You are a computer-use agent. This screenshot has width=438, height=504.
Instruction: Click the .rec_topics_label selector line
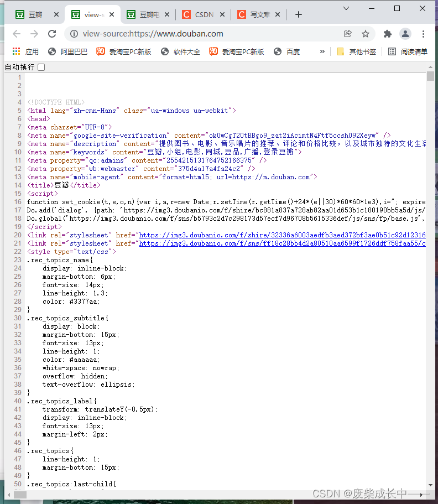(x=62, y=401)
